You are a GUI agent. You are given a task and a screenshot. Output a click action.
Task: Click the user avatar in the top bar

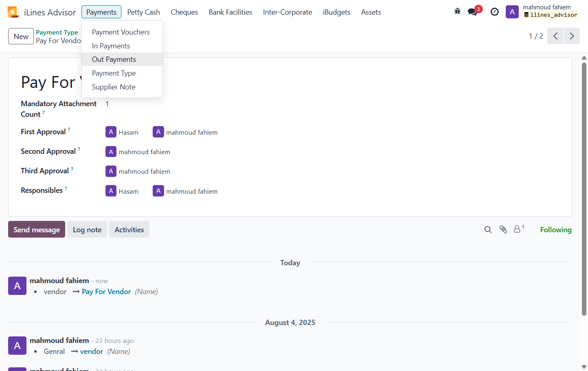point(512,12)
